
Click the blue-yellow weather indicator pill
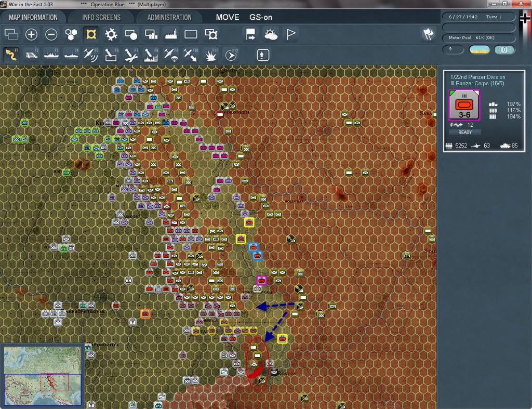point(479,49)
